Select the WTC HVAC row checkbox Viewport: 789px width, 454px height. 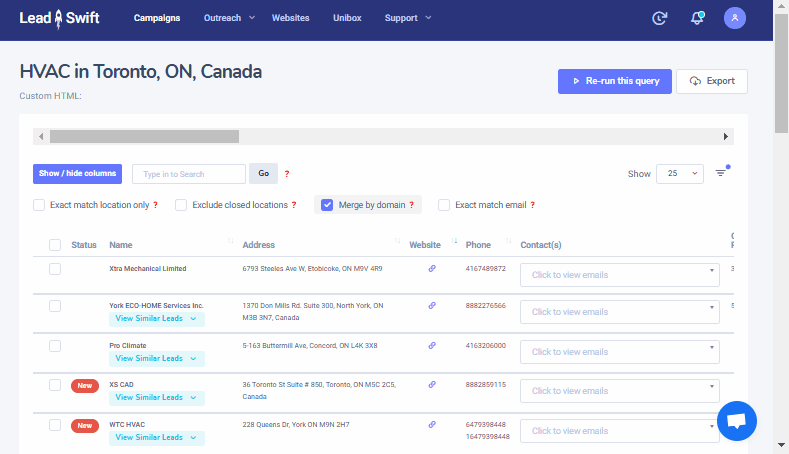[55, 425]
